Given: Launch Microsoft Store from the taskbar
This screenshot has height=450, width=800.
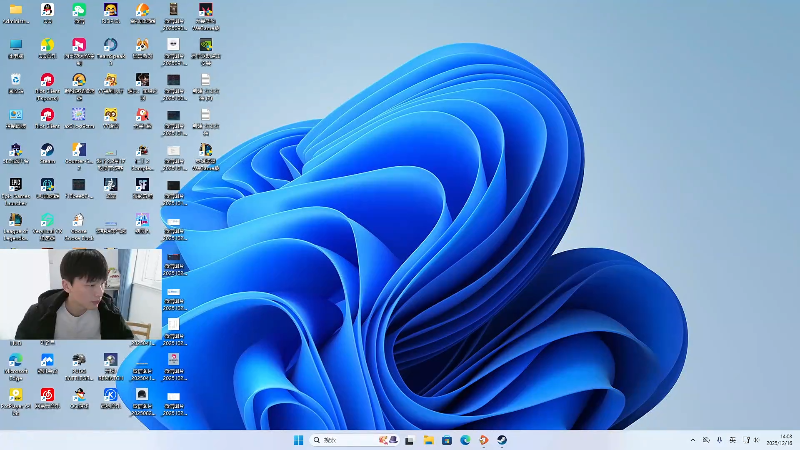Looking at the screenshot, I should [x=447, y=440].
